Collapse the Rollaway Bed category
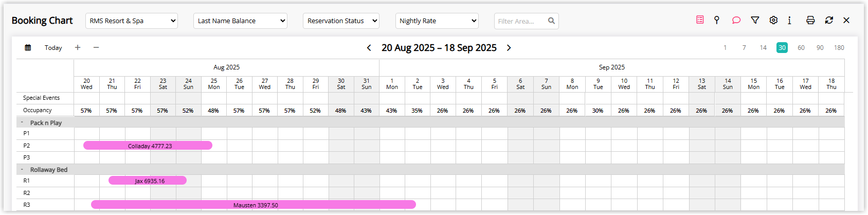Image resolution: width=868 pixels, height=215 pixels. coord(22,169)
